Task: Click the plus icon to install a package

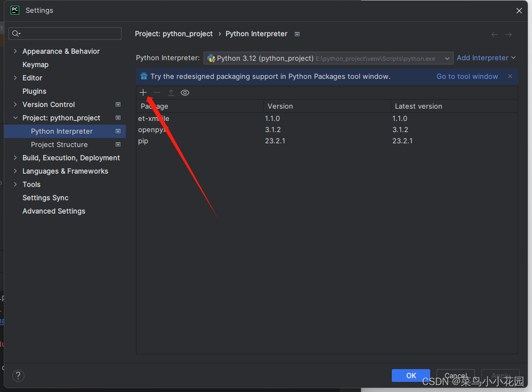Action: click(143, 93)
